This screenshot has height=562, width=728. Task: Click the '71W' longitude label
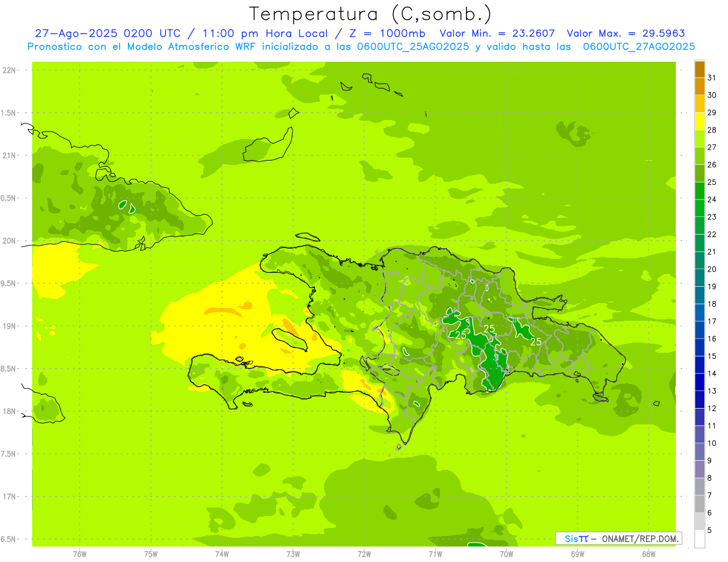(435, 554)
